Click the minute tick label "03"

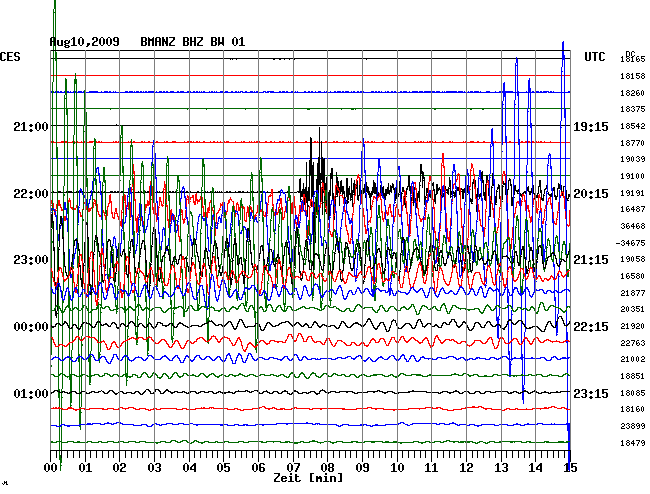coord(154,468)
